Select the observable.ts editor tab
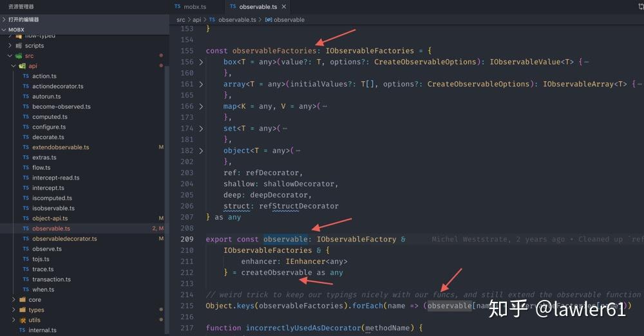 click(258, 6)
